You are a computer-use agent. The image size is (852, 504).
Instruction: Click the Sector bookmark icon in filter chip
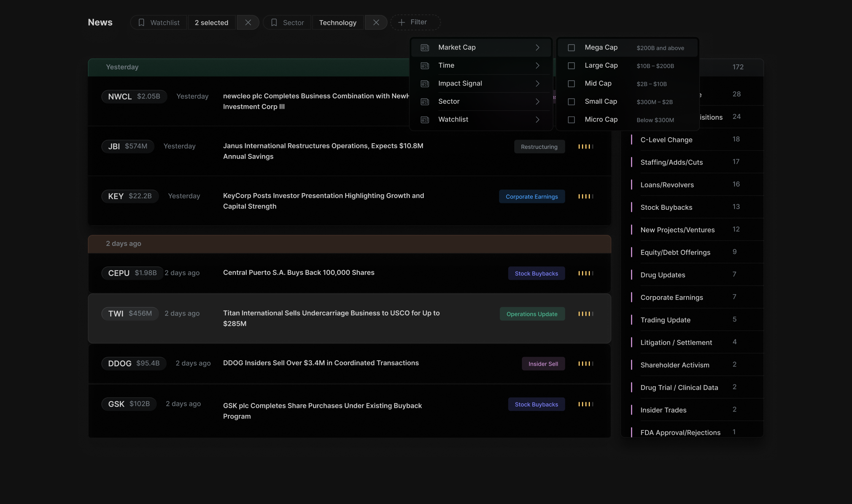coord(274,22)
